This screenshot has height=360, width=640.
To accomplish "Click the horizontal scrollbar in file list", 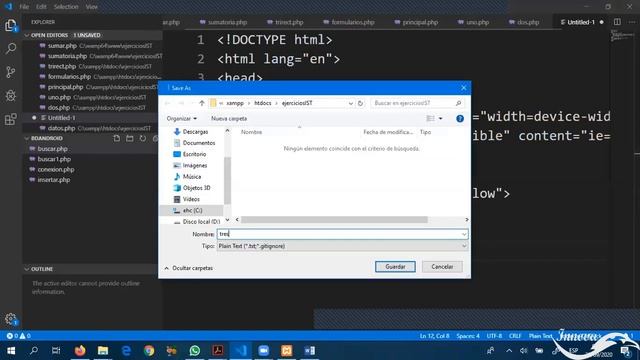I will point(334,220).
